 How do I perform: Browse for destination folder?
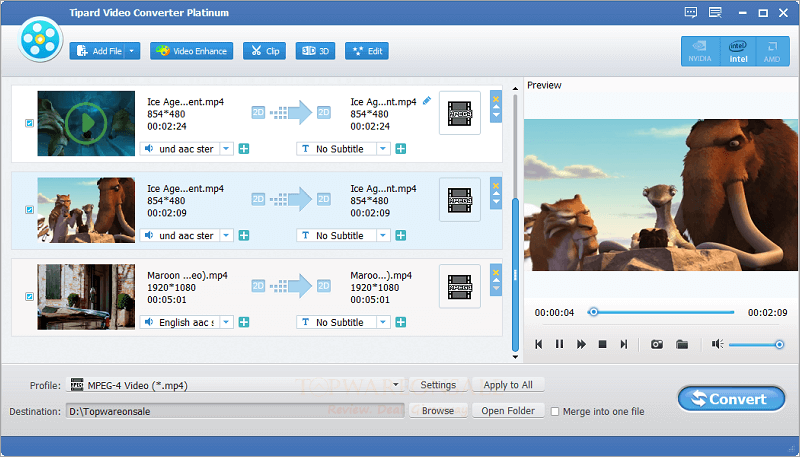click(x=438, y=411)
